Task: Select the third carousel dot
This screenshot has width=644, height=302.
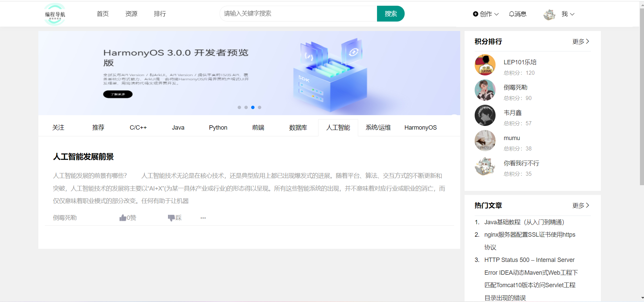Action: (253, 107)
